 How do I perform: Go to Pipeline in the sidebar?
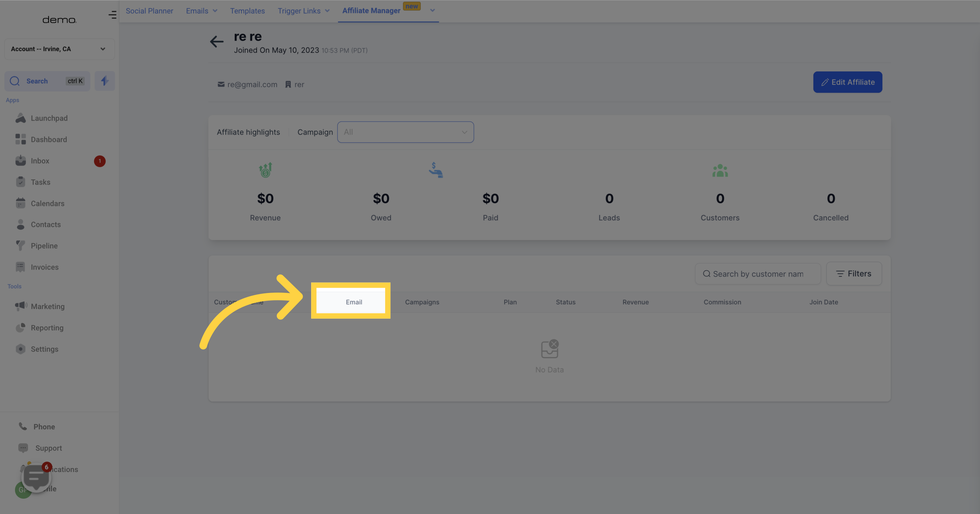pyautogui.click(x=44, y=246)
